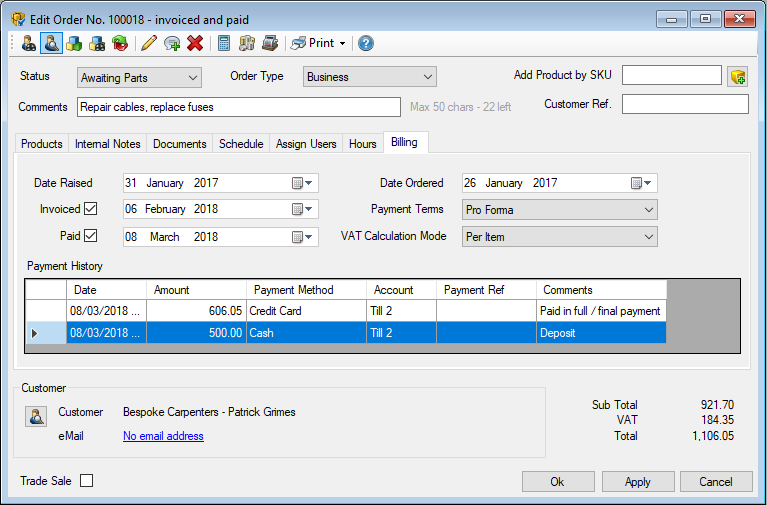Image resolution: width=767 pixels, height=505 pixels.
Task: Click the Add Product by SKU icon
Action: point(738,77)
